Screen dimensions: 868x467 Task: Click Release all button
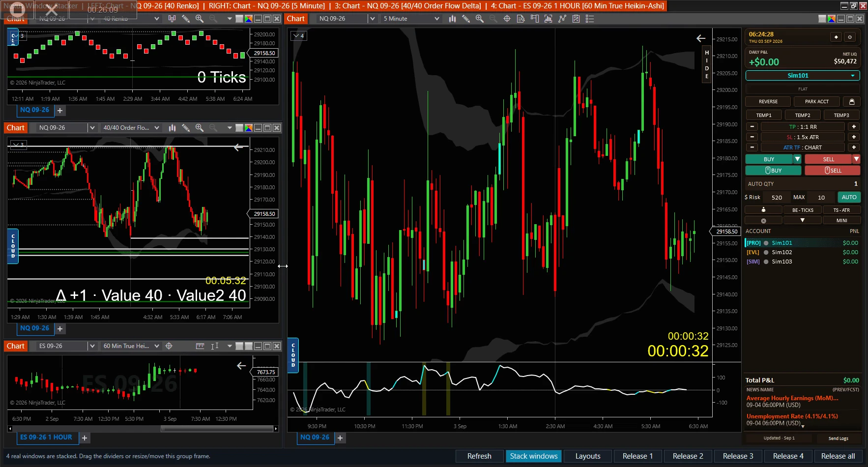(838, 456)
